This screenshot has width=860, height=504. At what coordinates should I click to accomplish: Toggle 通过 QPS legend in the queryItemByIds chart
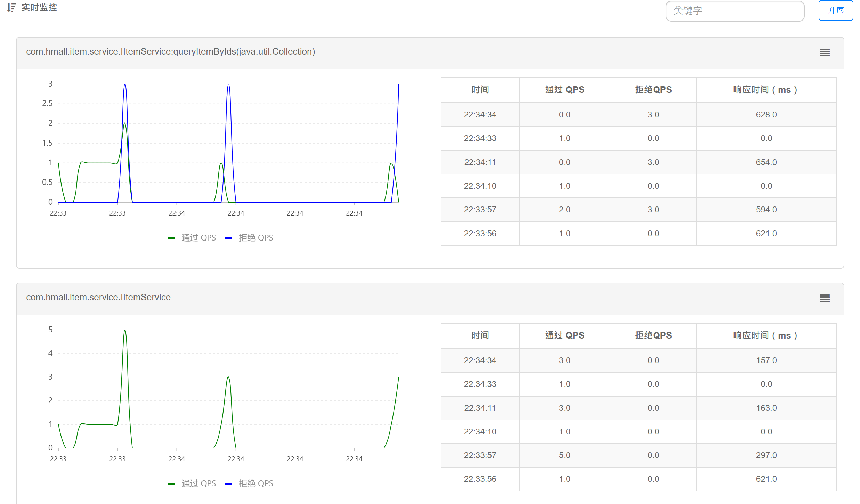tap(192, 238)
